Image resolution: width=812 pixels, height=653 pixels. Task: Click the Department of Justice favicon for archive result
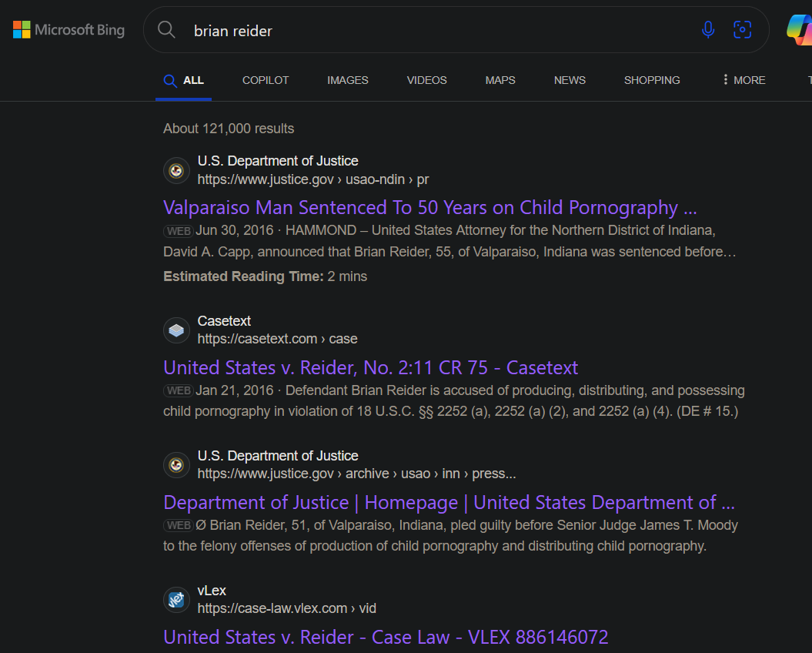(176, 465)
